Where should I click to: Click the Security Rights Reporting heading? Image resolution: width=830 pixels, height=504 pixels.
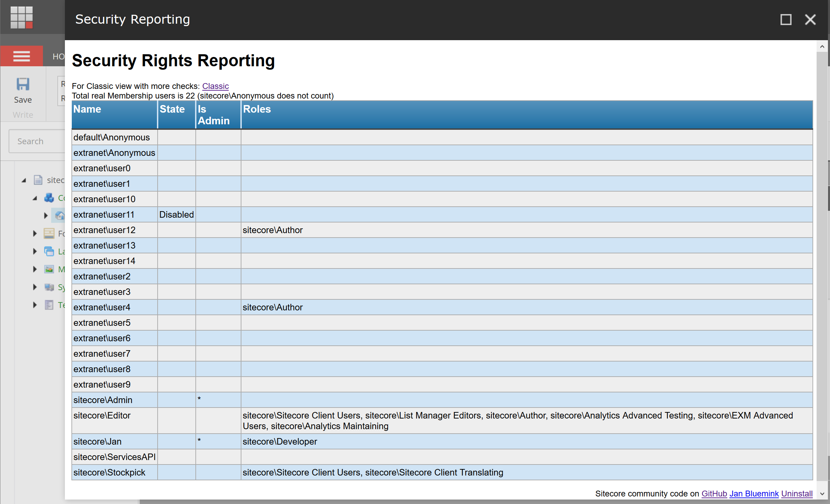coord(173,61)
